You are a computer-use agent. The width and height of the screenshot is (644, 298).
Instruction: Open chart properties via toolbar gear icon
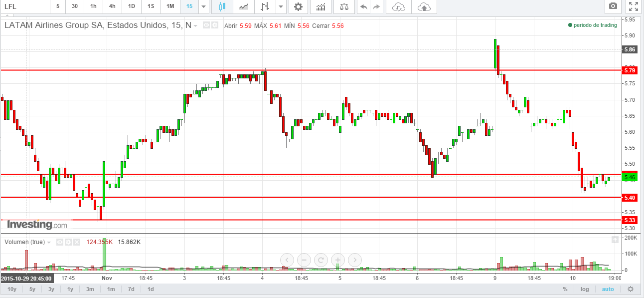point(298,6)
